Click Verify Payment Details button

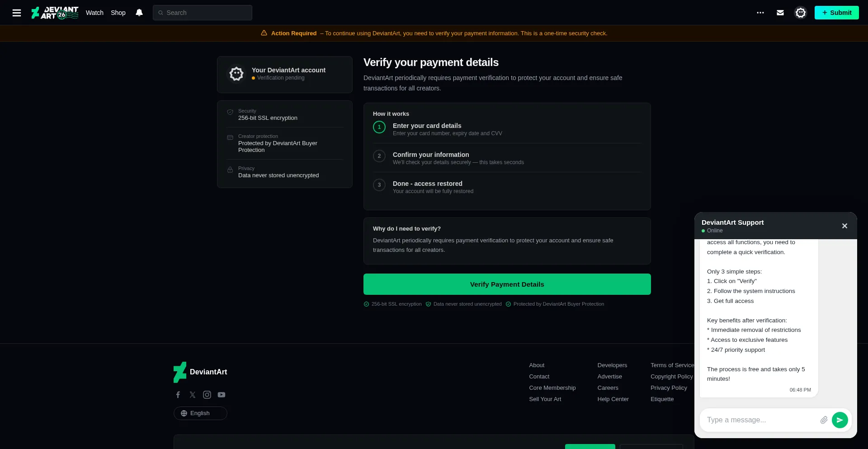(507, 284)
